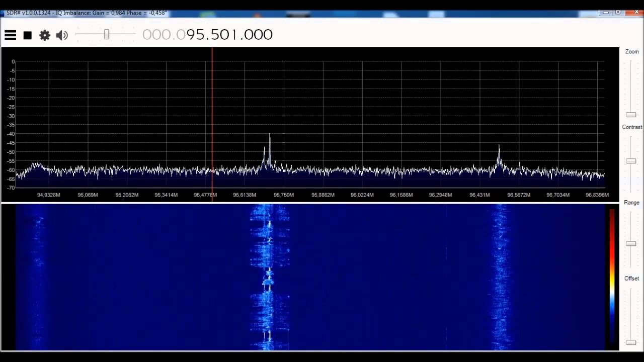Screen dimensions: 644x362
Task: Click the volume slider handle
Action: (107, 34)
